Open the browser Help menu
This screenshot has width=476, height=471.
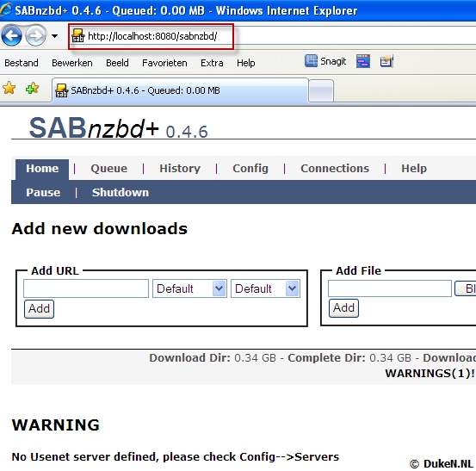(246, 63)
